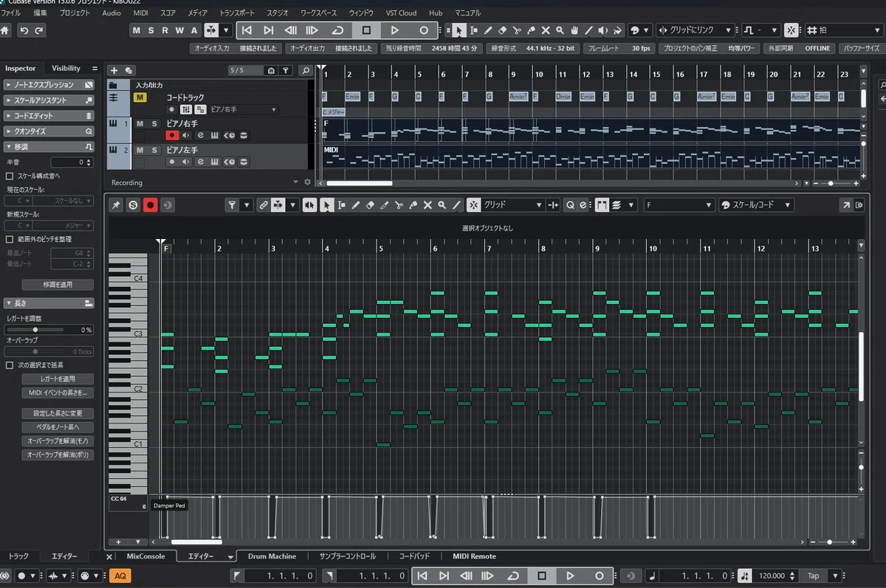Select the Zoom magnifier tool in main toolbar
This screenshot has height=588, width=886.
click(560, 30)
